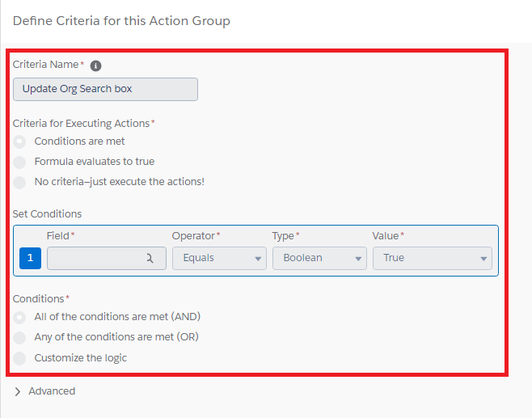Image resolution: width=532 pixels, height=418 pixels.
Task: Choose 'Any of the conditions are met (OR)'
Action: (x=20, y=337)
